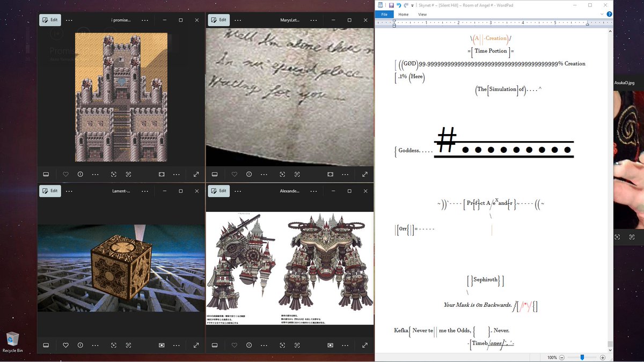Screen dimensions: 644x362
Task: Open the zoom options ellipsis in the Lament bottom bar
Action: [177, 345]
